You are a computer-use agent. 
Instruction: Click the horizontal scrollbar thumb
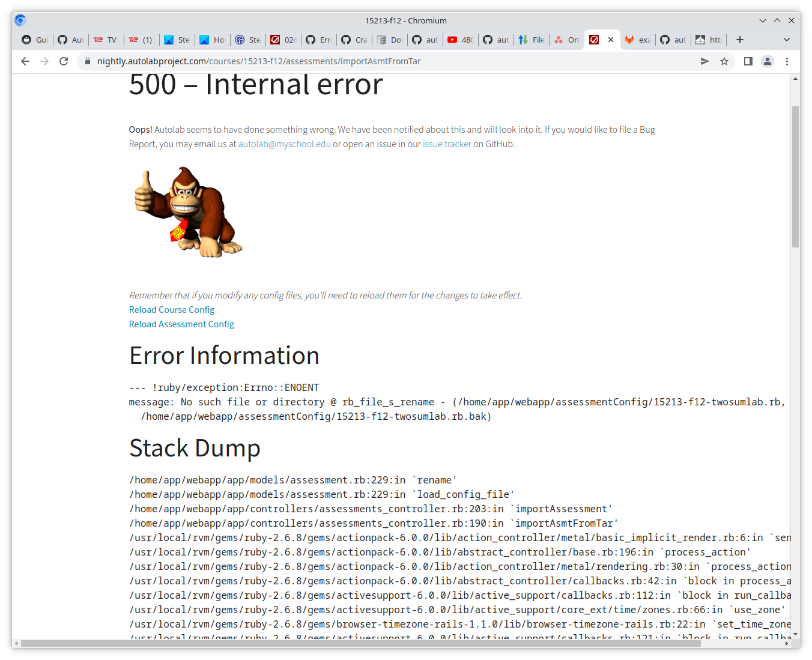(360, 643)
